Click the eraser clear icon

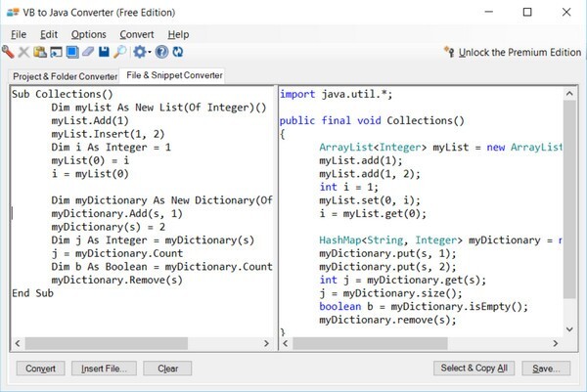[88, 52]
